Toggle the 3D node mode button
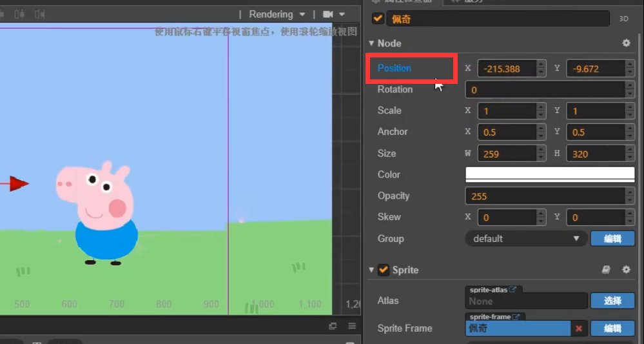644x344 pixels. click(x=623, y=19)
